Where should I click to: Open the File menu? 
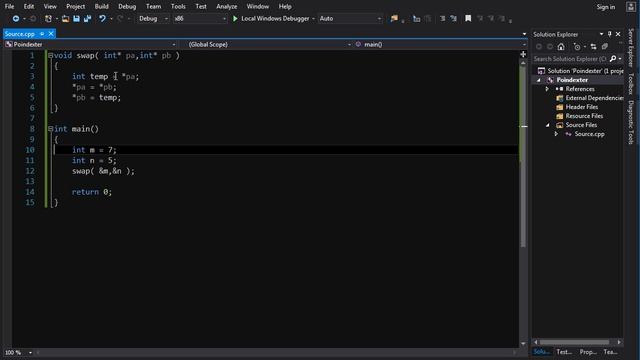(x=9, y=7)
